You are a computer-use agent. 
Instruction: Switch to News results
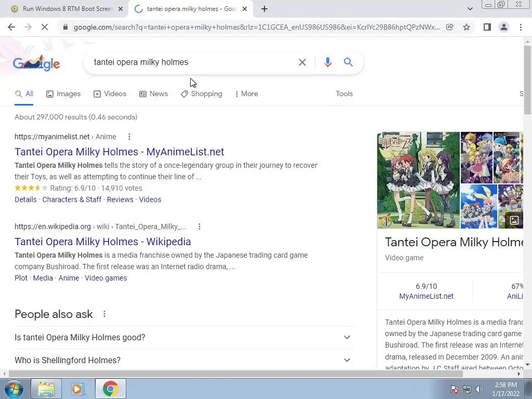click(153, 94)
